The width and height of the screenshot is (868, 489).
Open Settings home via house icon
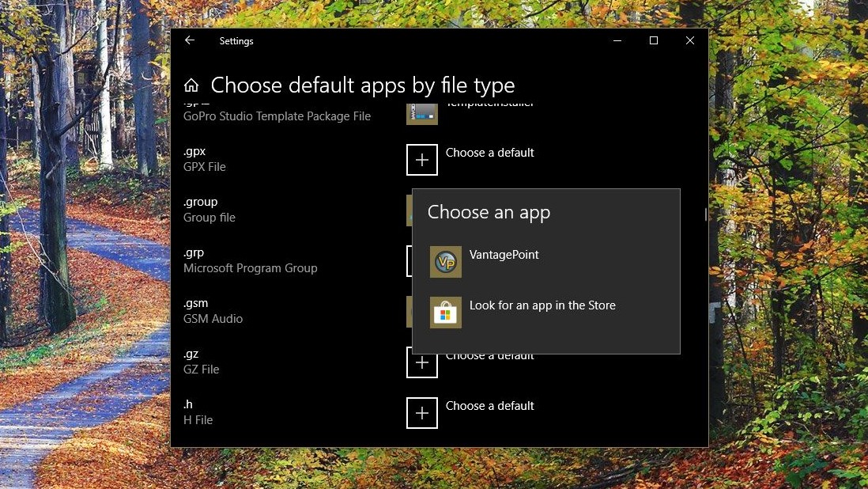[191, 85]
